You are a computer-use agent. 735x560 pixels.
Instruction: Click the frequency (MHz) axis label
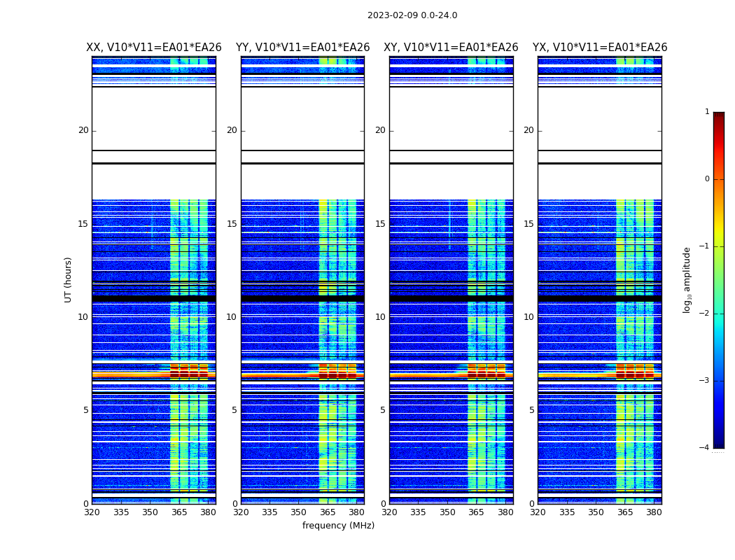338,526
